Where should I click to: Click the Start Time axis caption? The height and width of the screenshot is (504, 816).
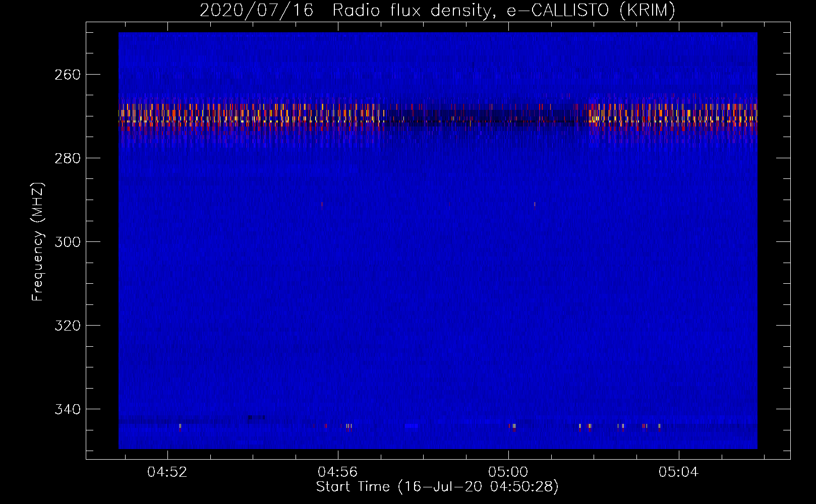click(437, 487)
